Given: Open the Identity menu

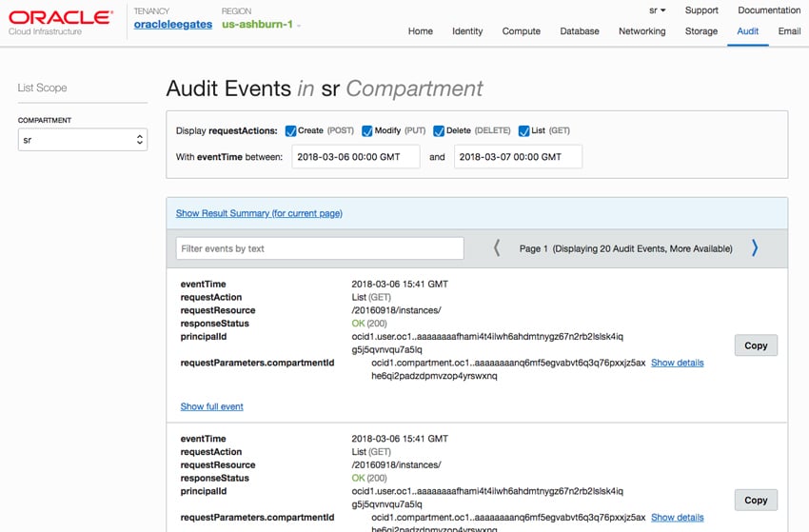Looking at the screenshot, I should pos(467,31).
